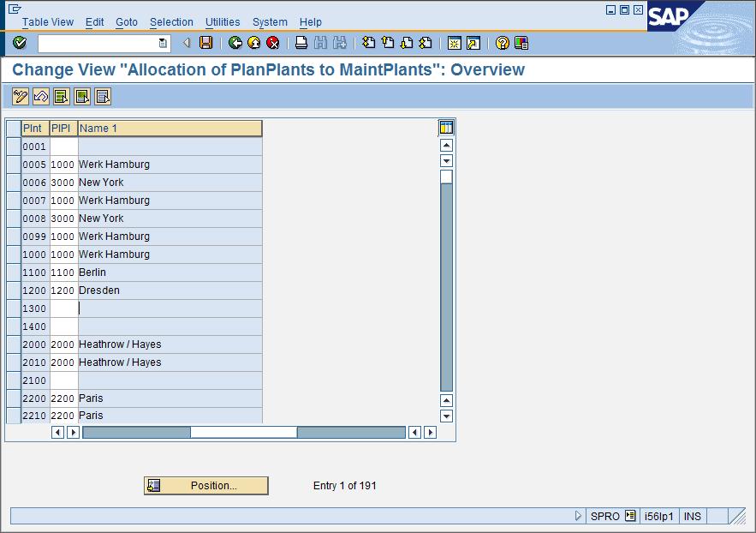Click the Create new session icon

coord(454,43)
